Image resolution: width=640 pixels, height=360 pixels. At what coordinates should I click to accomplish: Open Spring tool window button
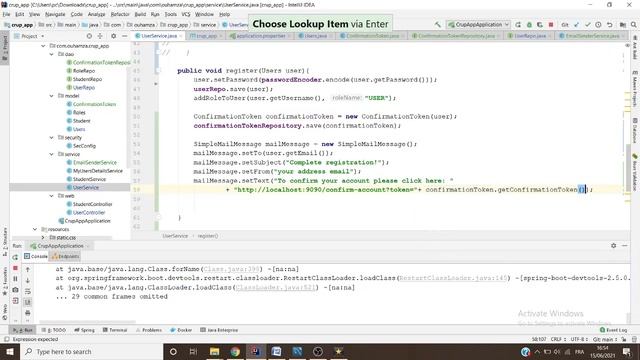pyautogui.click(x=84, y=330)
